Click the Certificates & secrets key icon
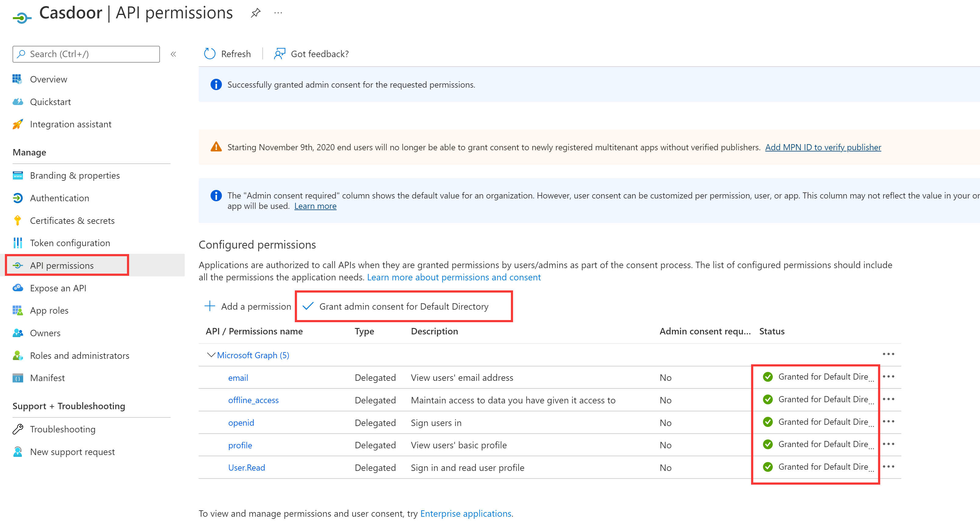Screen dimensions: 980x528 17,220
